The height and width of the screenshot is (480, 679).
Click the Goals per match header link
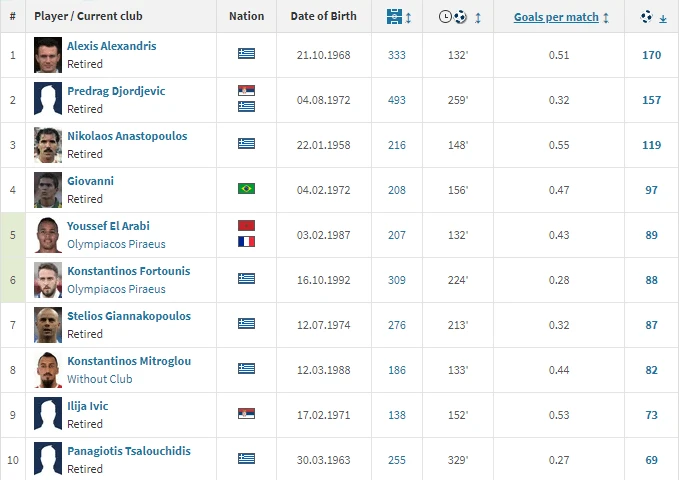(556, 17)
